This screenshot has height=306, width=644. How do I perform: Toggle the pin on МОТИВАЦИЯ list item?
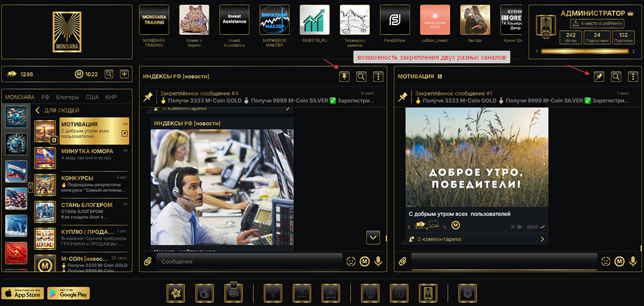tap(124, 133)
